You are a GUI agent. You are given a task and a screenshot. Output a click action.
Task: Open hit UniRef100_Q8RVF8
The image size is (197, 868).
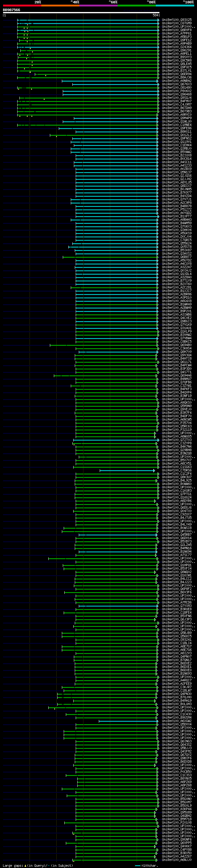click(176, 30)
